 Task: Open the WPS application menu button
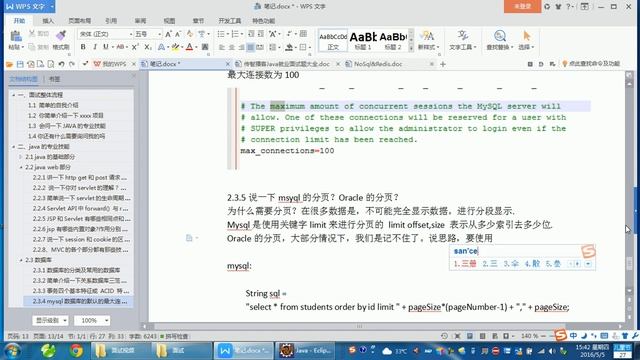[x=29, y=7]
